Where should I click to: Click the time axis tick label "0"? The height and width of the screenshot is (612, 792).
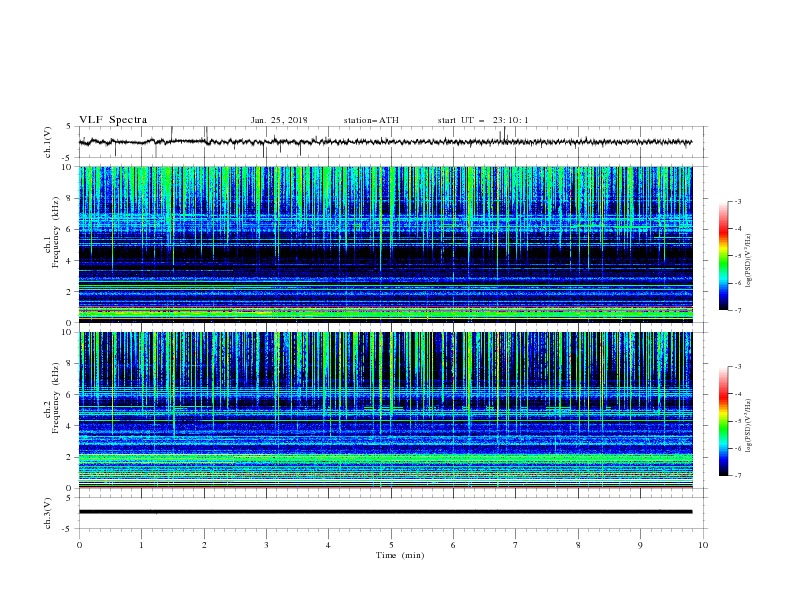tap(79, 545)
